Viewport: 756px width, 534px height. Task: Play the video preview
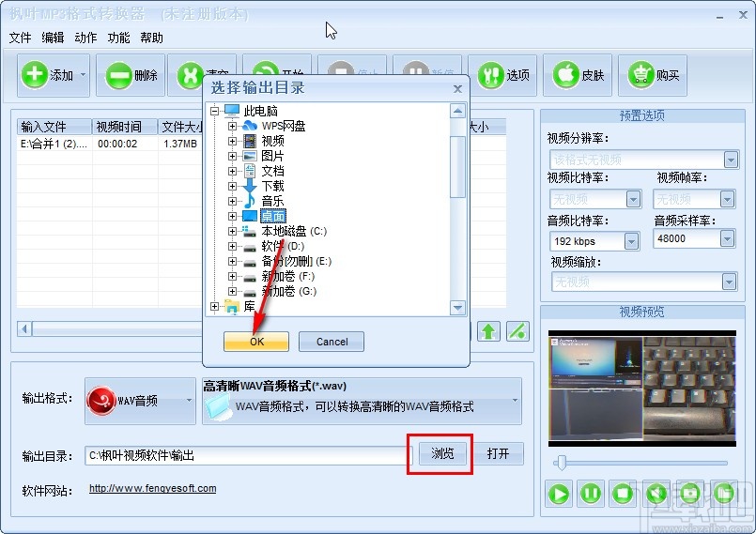(x=560, y=494)
